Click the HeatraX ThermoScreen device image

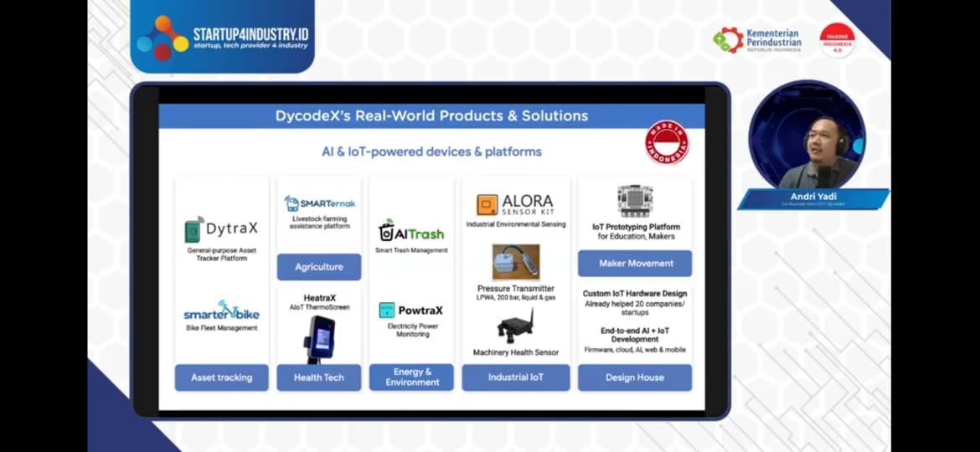pos(319,338)
